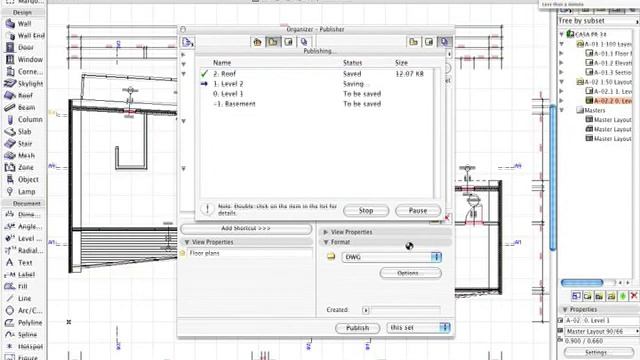The image size is (640, 360).
Task: Open DWG format Options
Action: (410, 273)
